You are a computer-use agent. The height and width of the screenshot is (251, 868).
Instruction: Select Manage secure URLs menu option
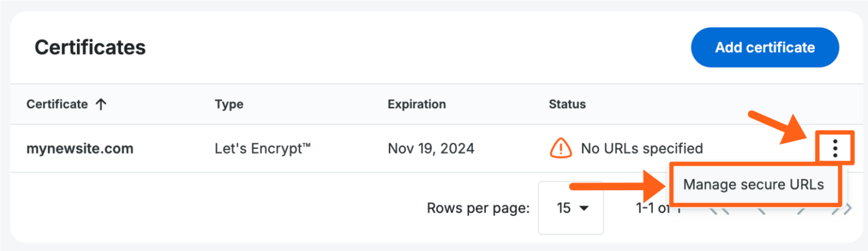[x=753, y=184]
